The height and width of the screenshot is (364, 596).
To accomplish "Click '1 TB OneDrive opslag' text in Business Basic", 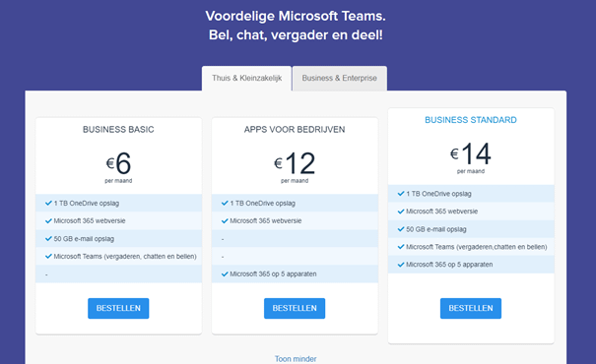I will 87,204.
